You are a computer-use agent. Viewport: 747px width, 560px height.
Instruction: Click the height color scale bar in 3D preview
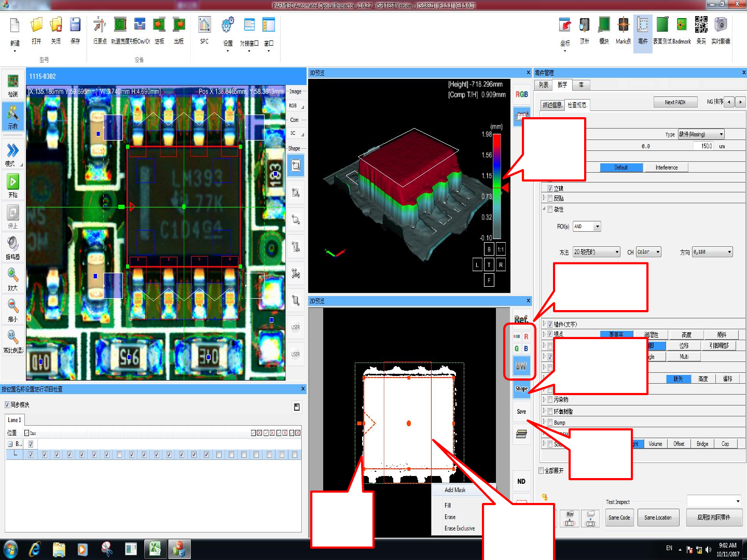(x=497, y=187)
